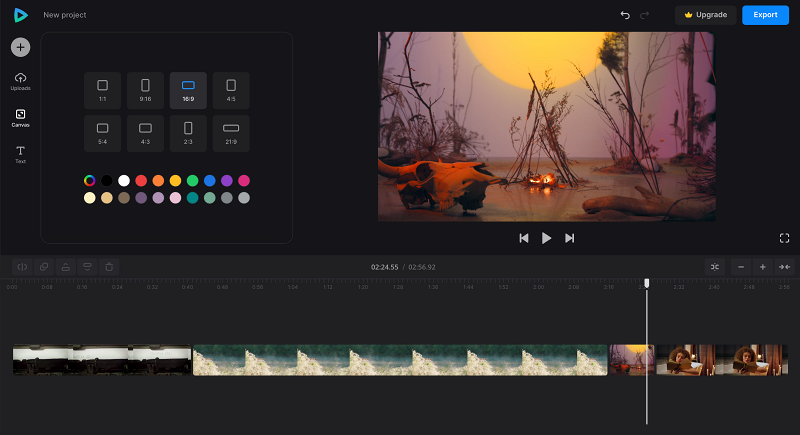800x435 pixels.
Task: Pick the red background color
Action: click(141, 181)
